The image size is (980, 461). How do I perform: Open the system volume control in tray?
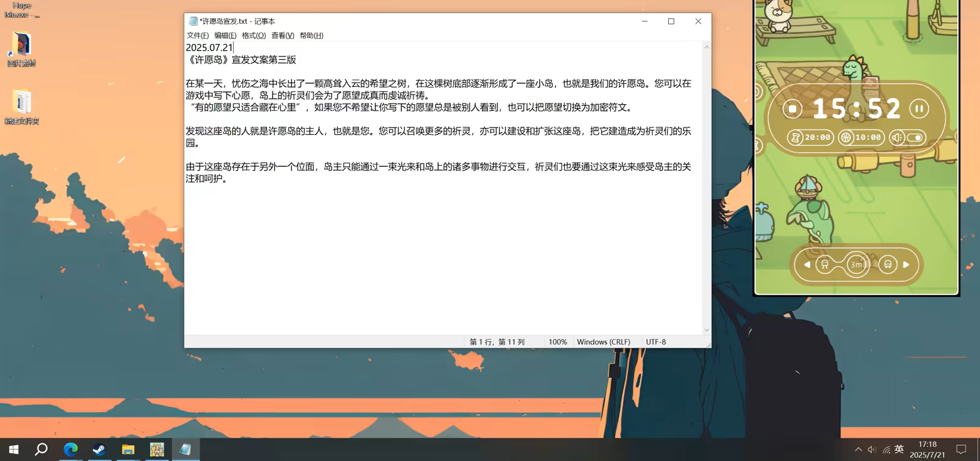coord(872,449)
